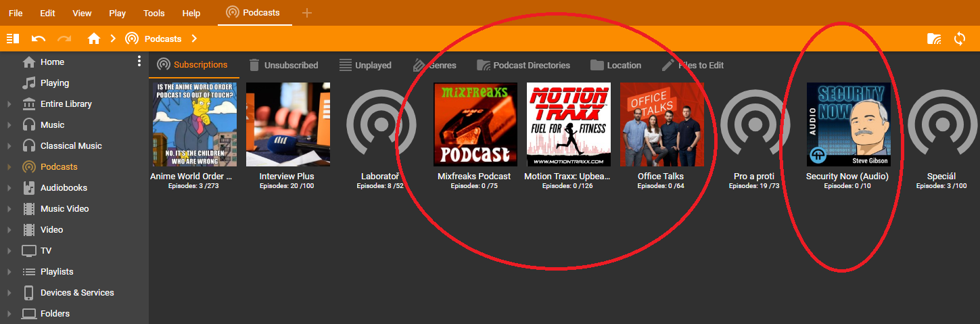Screen dimensions: 980x324
Task: Select the Motion Traxx podcast cover
Action: click(x=568, y=124)
